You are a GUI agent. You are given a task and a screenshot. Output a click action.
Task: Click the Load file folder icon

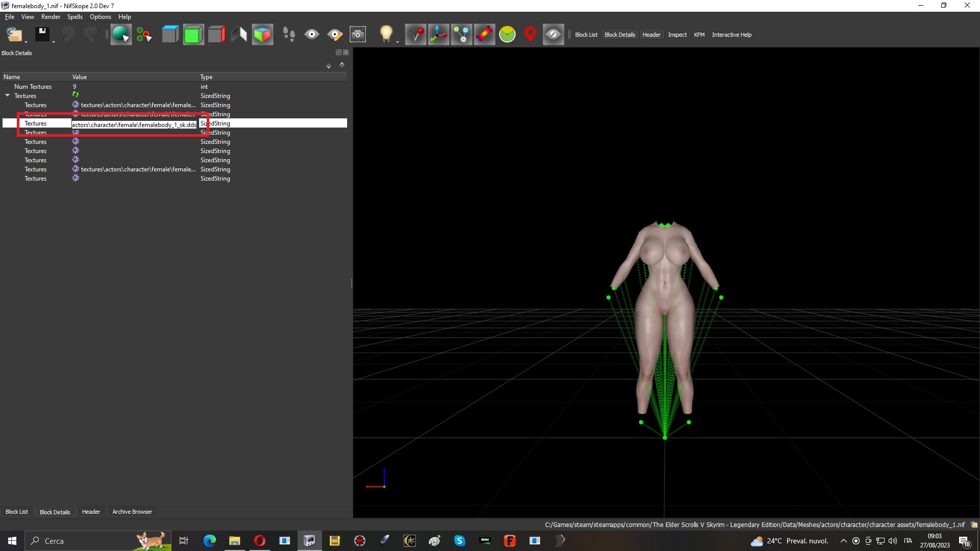coord(14,35)
